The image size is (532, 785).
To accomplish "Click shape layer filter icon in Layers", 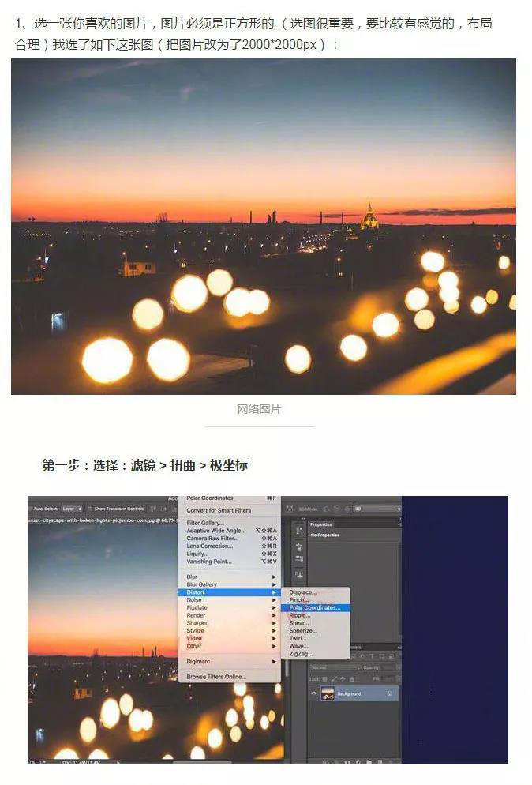I will (x=381, y=655).
